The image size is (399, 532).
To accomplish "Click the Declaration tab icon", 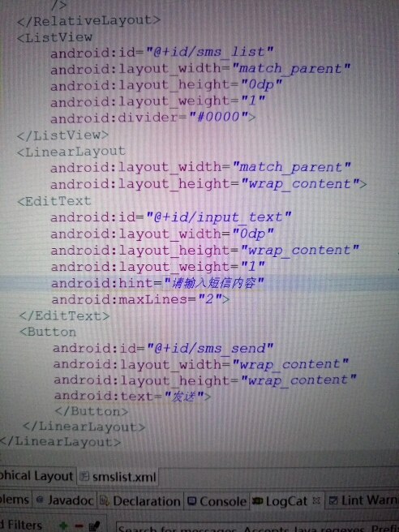I will [x=105, y=501].
